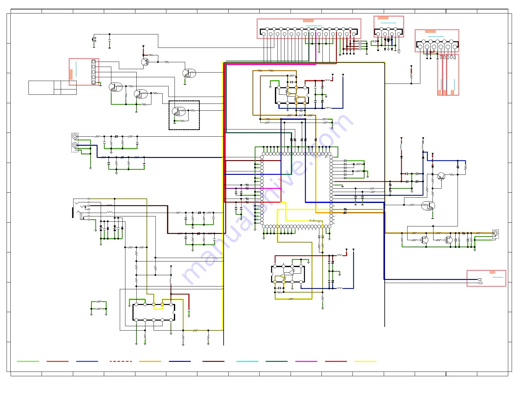This screenshot has height=395, width=532.
Task: Select the RCA jack at far right
Action: pos(495,233)
